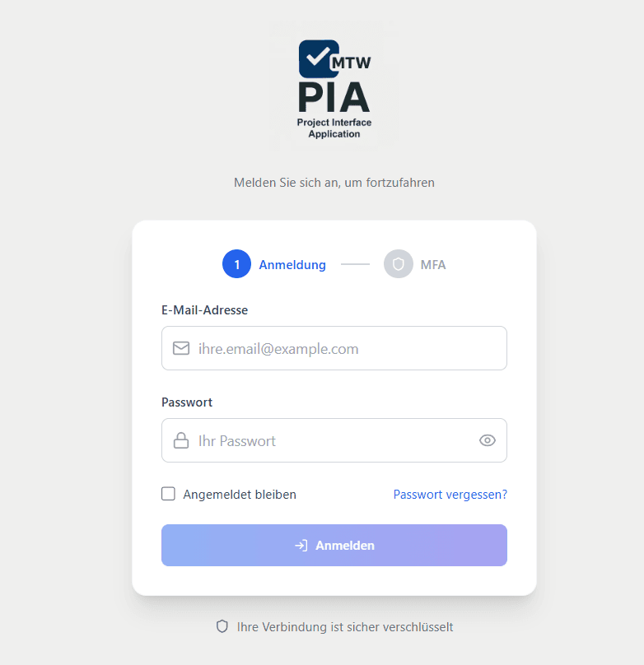Click the shield icon beside encryption notice
Screen dimensions: 644x665
coord(222,626)
